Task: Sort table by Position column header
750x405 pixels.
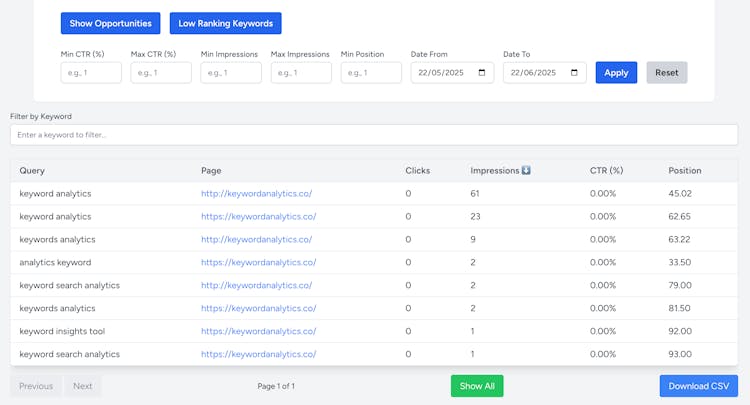Action: [685, 171]
